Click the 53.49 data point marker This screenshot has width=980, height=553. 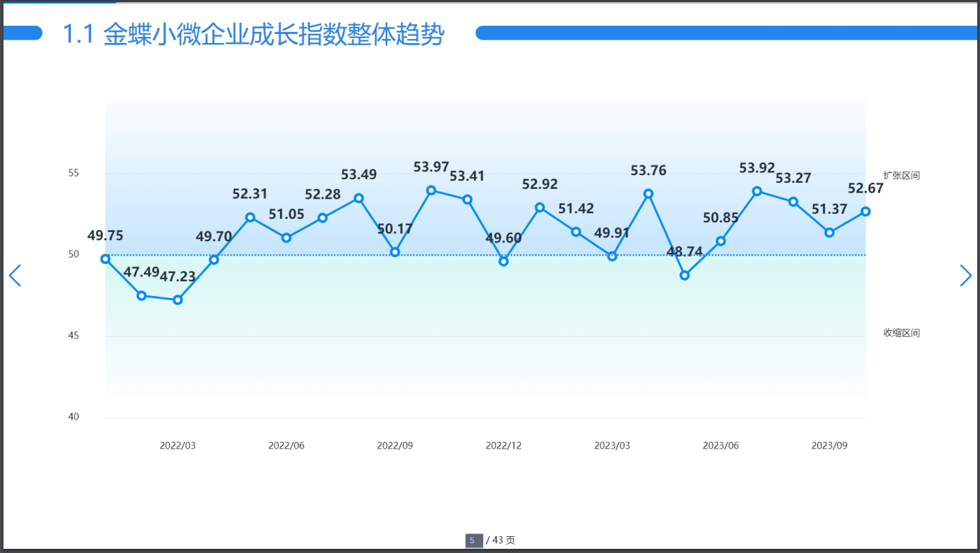[x=359, y=198]
